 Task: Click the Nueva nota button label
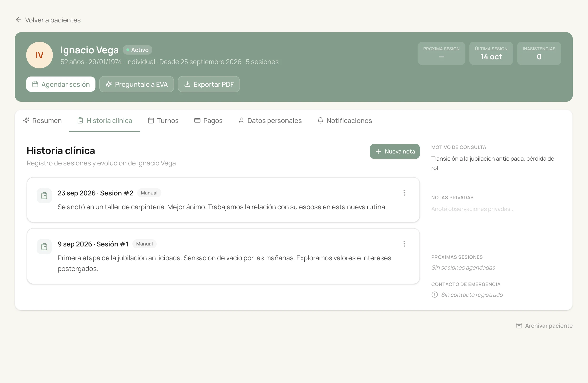click(400, 151)
